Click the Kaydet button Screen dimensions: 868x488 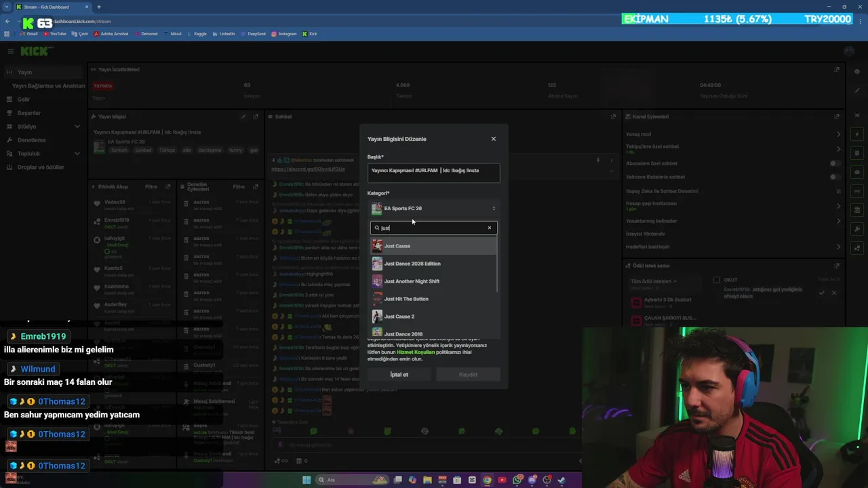click(468, 374)
